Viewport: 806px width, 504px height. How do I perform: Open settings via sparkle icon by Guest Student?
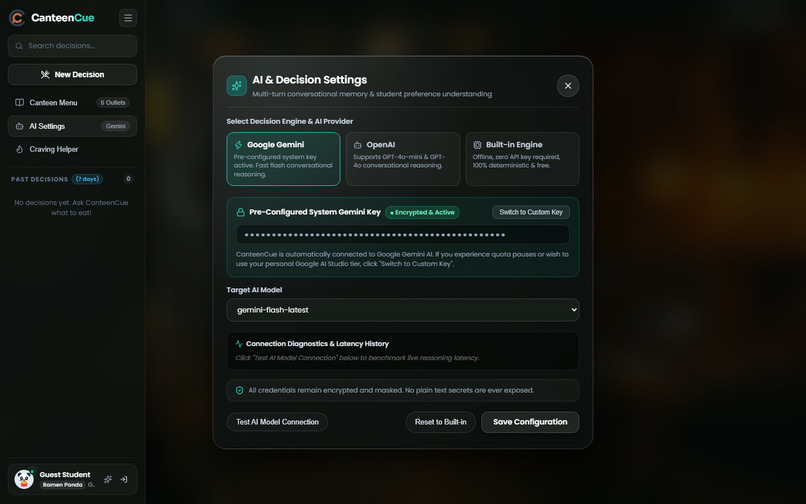click(x=108, y=479)
